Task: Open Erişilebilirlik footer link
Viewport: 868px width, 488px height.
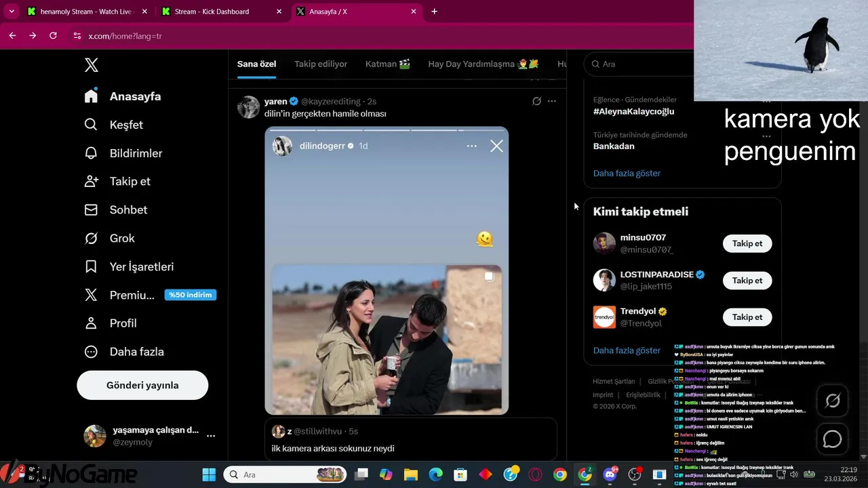Action: [x=643, y=394]
